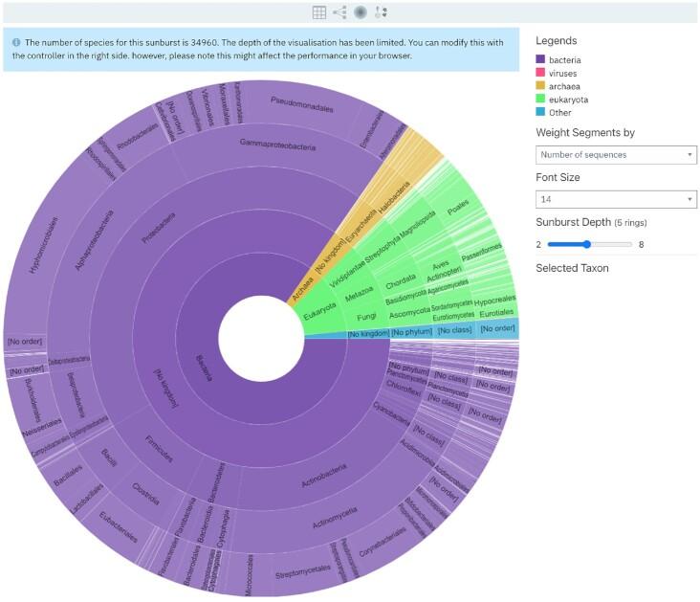Screen dimensions: 700x602
Task: Toggle the eukaryota legend entry
Action: coord(569,100)
